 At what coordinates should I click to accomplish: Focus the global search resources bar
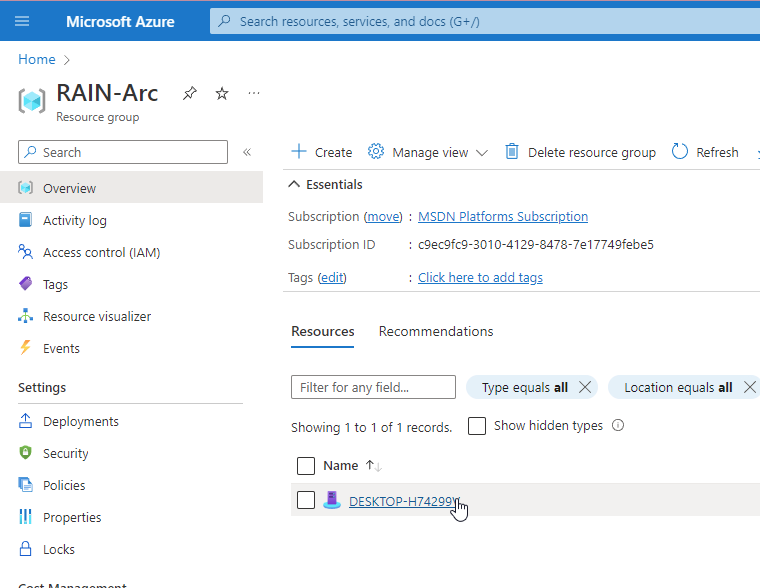(x=485, y=21)
